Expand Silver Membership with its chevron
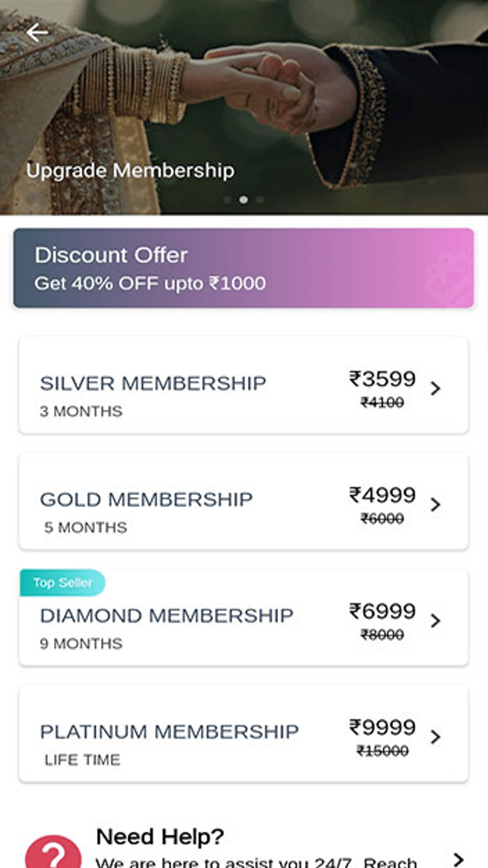The image size is (488, 868). [x=436, y=388]
